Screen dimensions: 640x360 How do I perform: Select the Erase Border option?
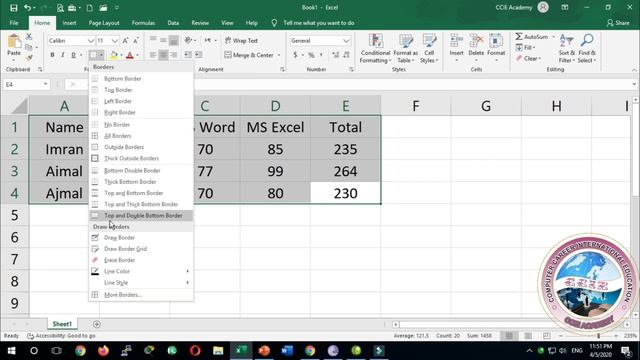(x=141, y=260)
